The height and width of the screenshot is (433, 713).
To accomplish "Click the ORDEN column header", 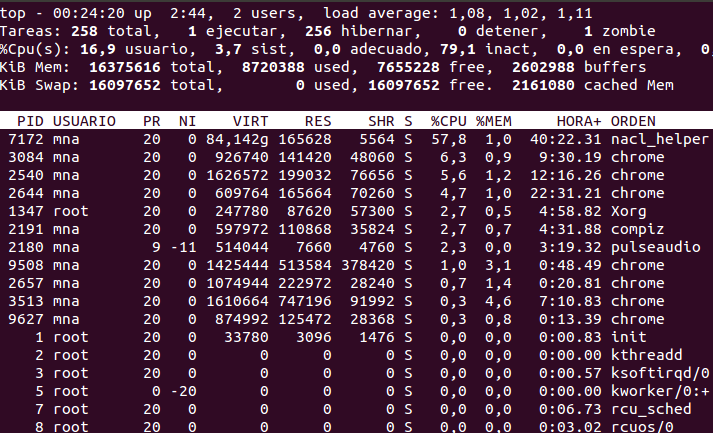I will point(633,121).
